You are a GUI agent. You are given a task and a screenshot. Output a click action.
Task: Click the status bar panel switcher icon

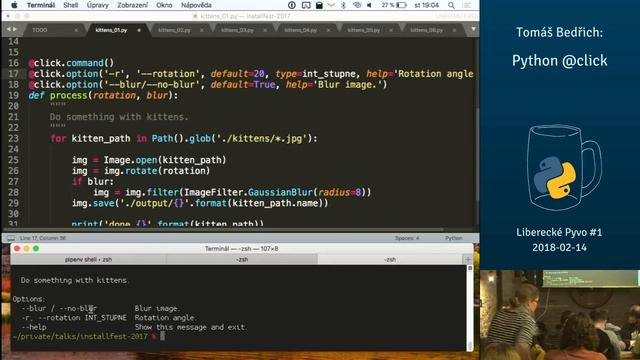11,238
